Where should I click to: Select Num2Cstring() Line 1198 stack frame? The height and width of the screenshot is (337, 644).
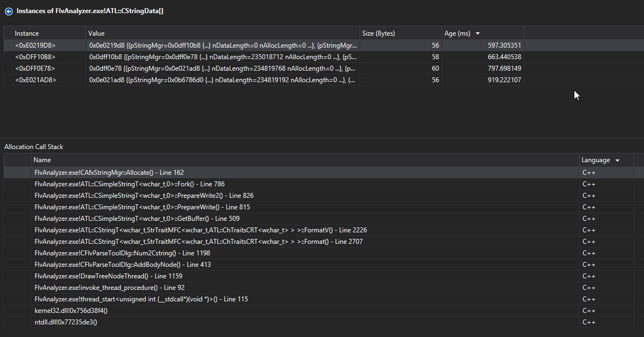[122, 253]
